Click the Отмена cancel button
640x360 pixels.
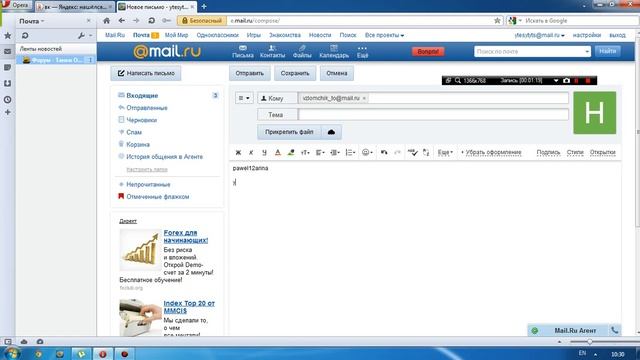(x=337, y=73)
